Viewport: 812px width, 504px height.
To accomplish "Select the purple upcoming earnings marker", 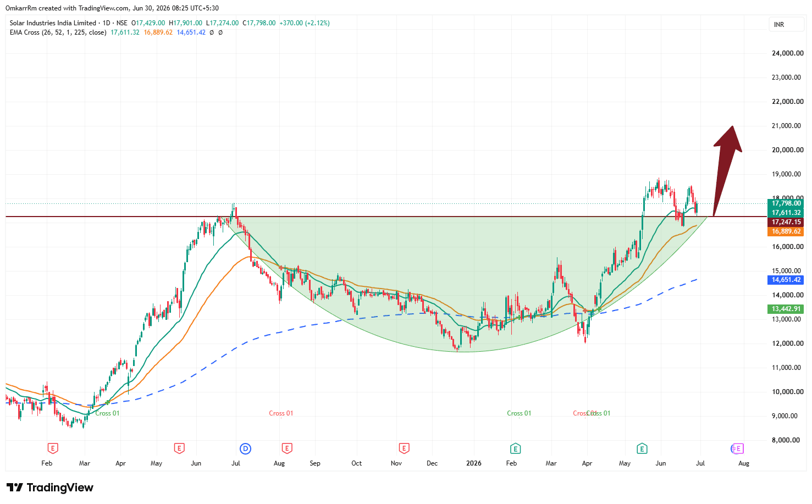I will pyautogui.click(x=738, y=448).
